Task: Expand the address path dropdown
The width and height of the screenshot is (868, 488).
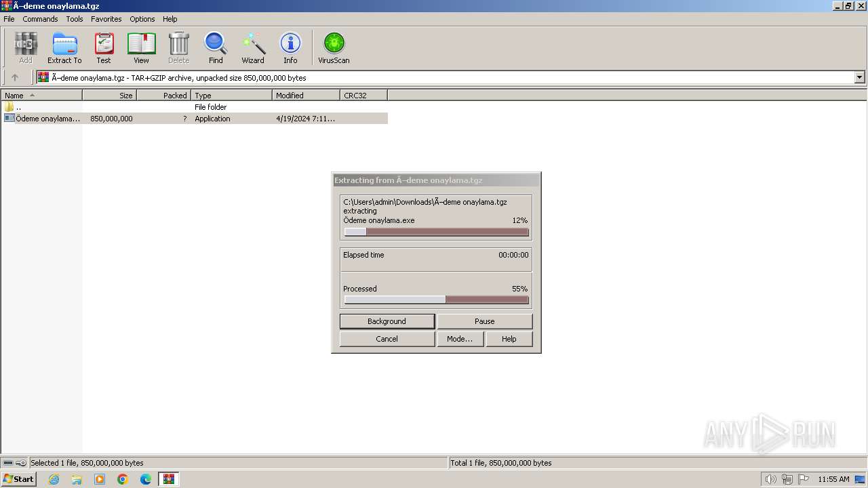Action: click(860, 77)
